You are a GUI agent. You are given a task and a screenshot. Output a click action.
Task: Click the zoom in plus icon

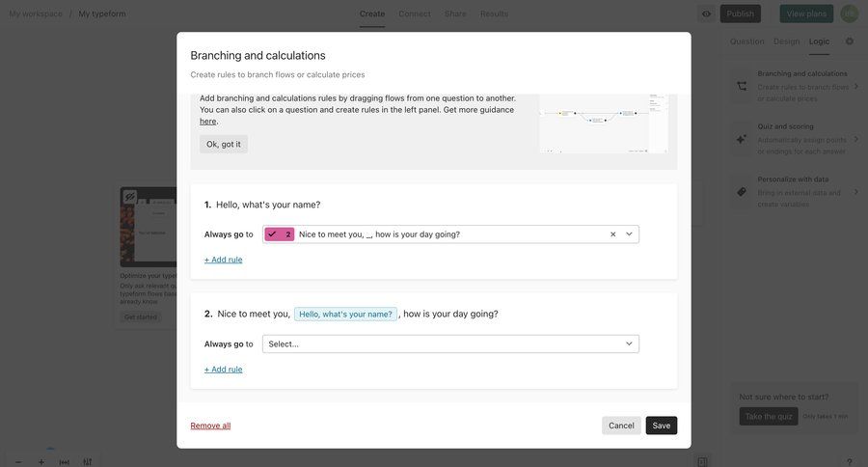[x=41, y=461]
